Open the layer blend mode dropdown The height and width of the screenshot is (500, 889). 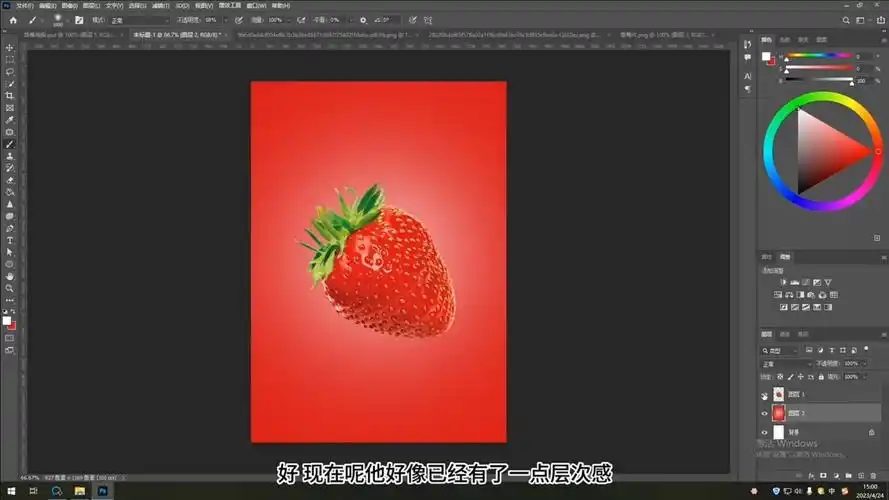(786, 364)
